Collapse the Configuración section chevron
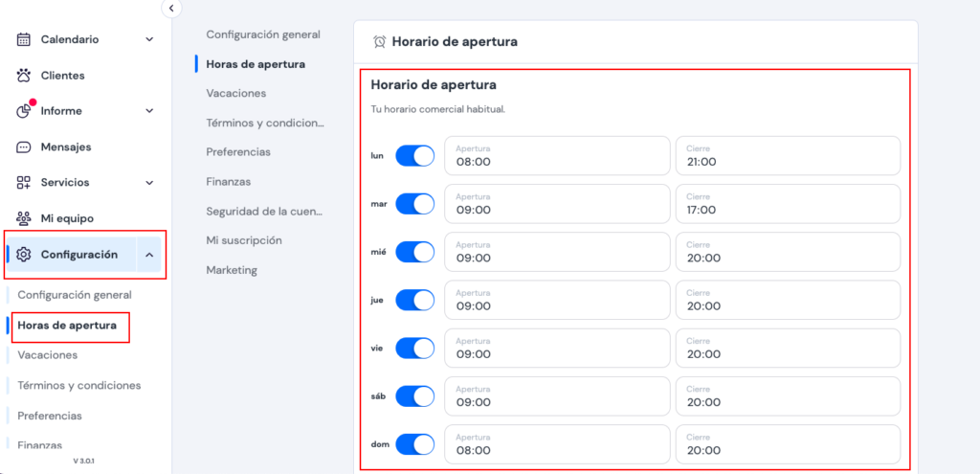 (149, 255)
